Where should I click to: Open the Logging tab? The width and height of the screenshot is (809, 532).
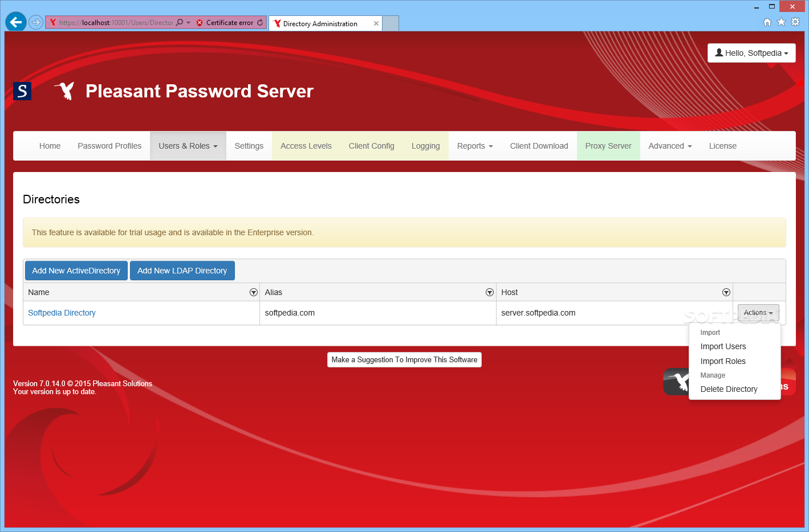pos(426,146)
